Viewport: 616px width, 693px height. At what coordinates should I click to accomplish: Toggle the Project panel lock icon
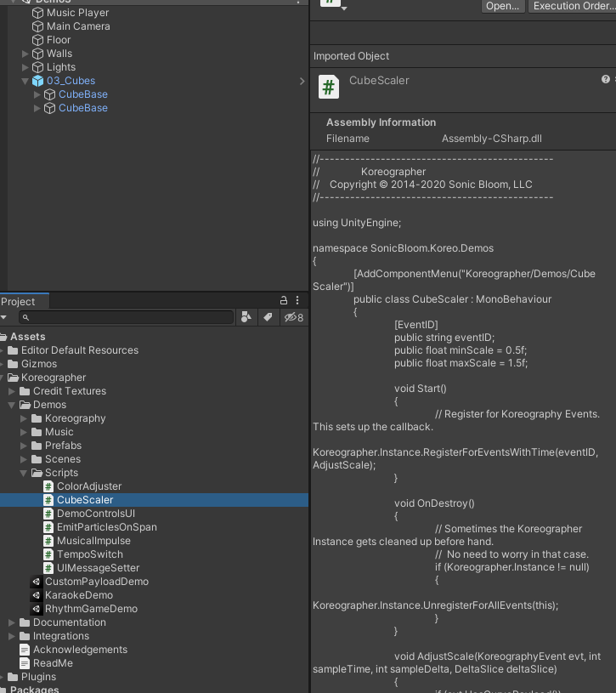click(284, 300)
